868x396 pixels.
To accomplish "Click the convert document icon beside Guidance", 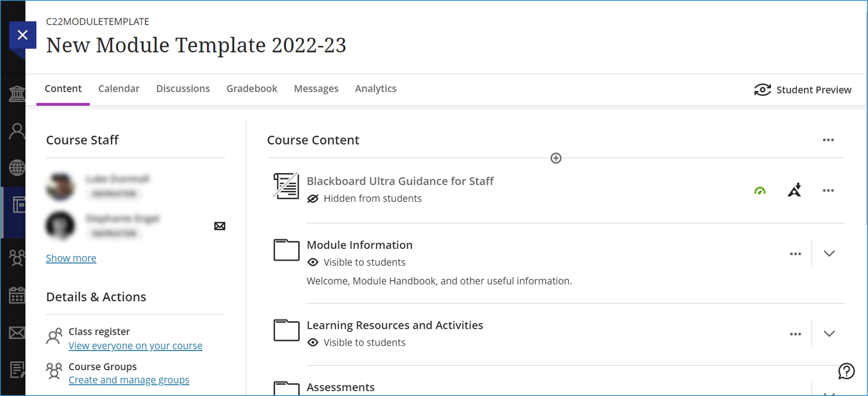I will [x=794, y=190].
